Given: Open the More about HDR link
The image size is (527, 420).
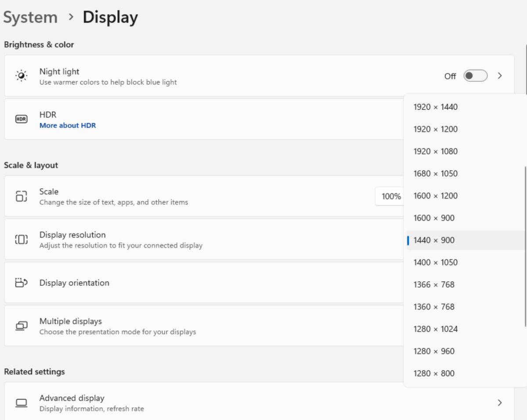Looking at the screenshot, I should coord(68,126).
